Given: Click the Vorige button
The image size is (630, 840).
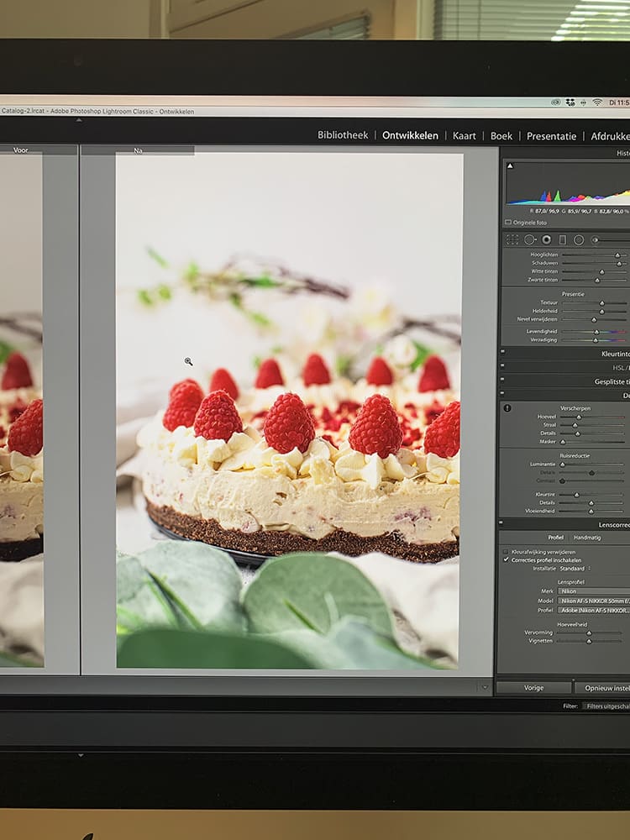Looking at the screenshot, I should [x=533, y=687].
